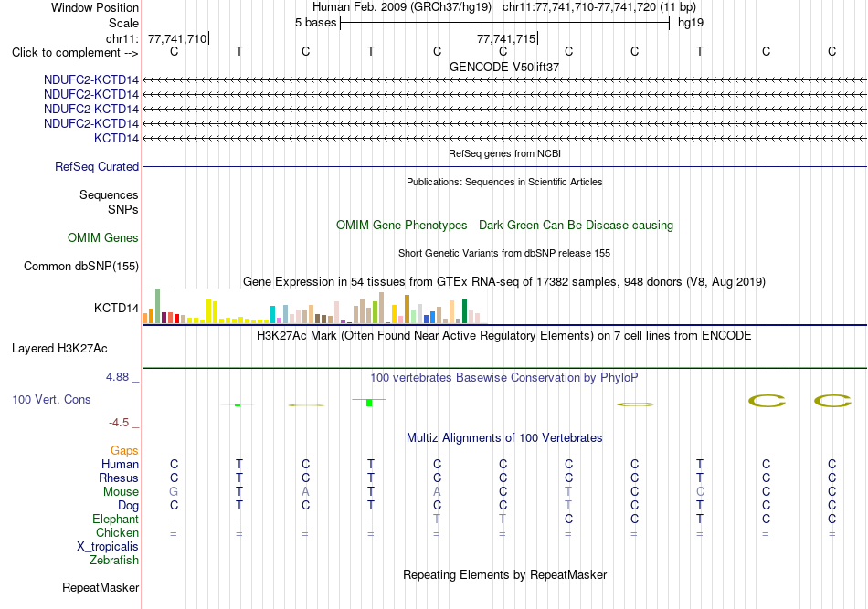Open the OMIM Gene Phenotypes track title
Image resolution: width=868 pixels, height=609 pixels.
click(504, 226)
